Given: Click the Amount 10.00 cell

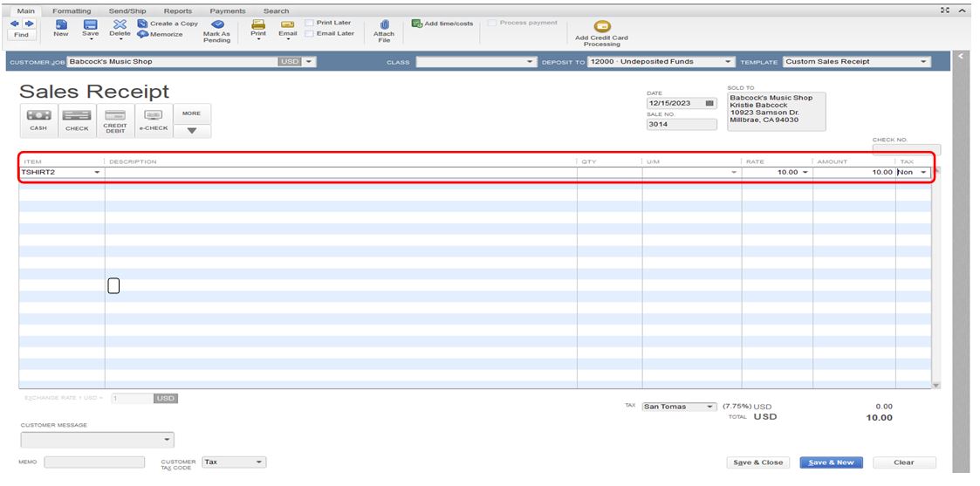Looking at the screenshot, I should (853, 173).
